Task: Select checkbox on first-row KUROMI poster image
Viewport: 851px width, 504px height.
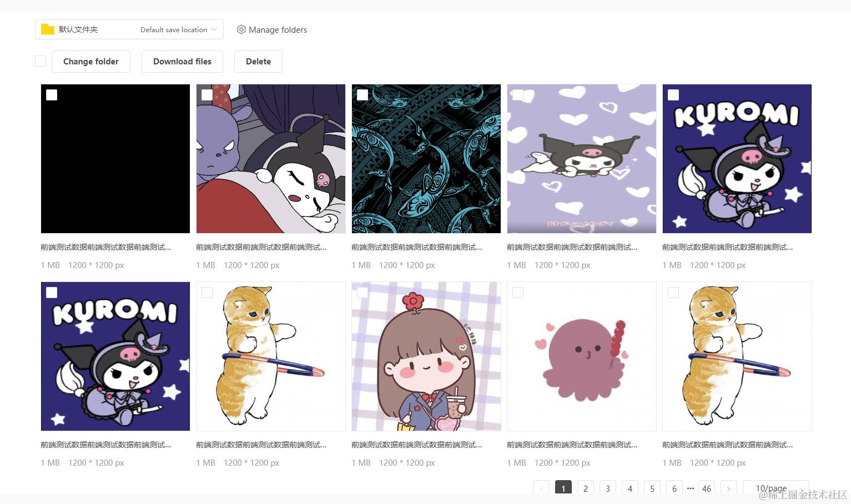Action: (673, 95)
